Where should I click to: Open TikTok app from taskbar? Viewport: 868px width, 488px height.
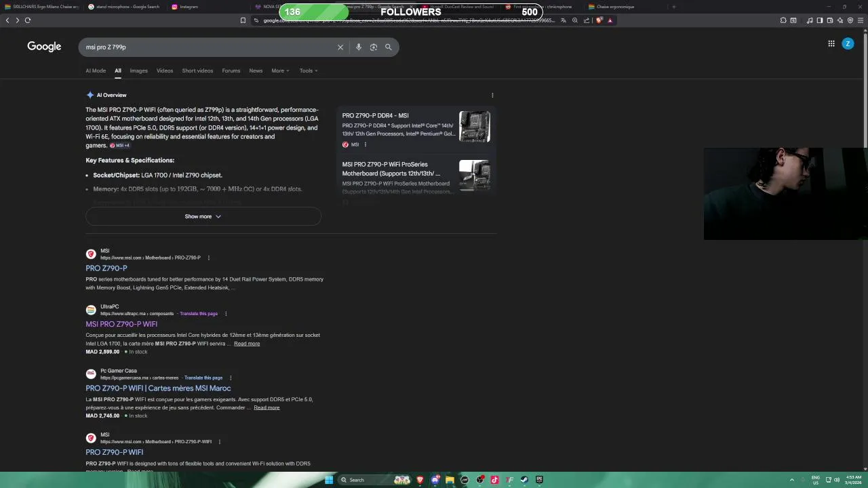pyautogui.click(x=494, y=480)
